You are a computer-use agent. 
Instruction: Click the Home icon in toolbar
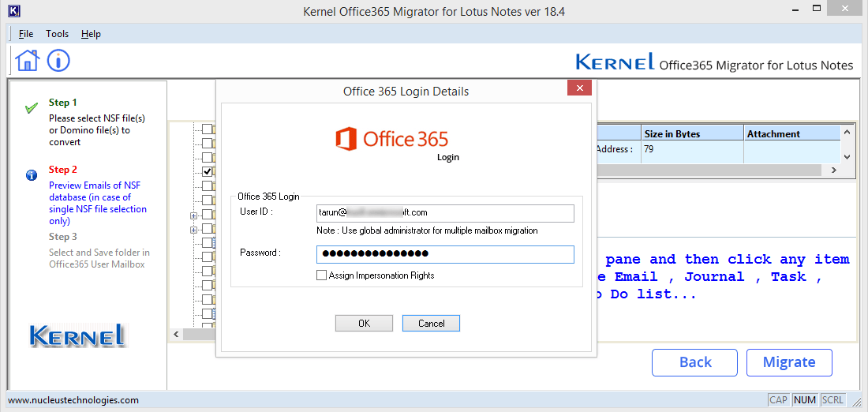27,60
